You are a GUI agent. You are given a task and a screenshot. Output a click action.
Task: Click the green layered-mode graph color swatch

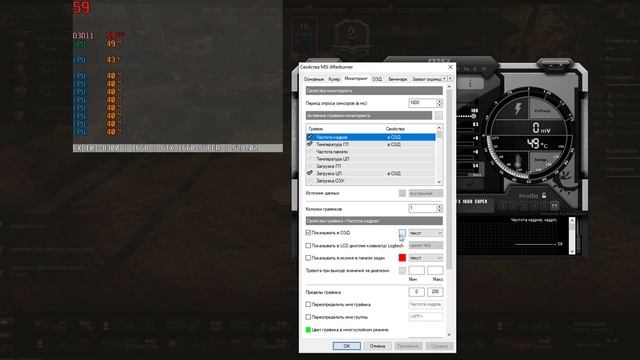[308, 330]
